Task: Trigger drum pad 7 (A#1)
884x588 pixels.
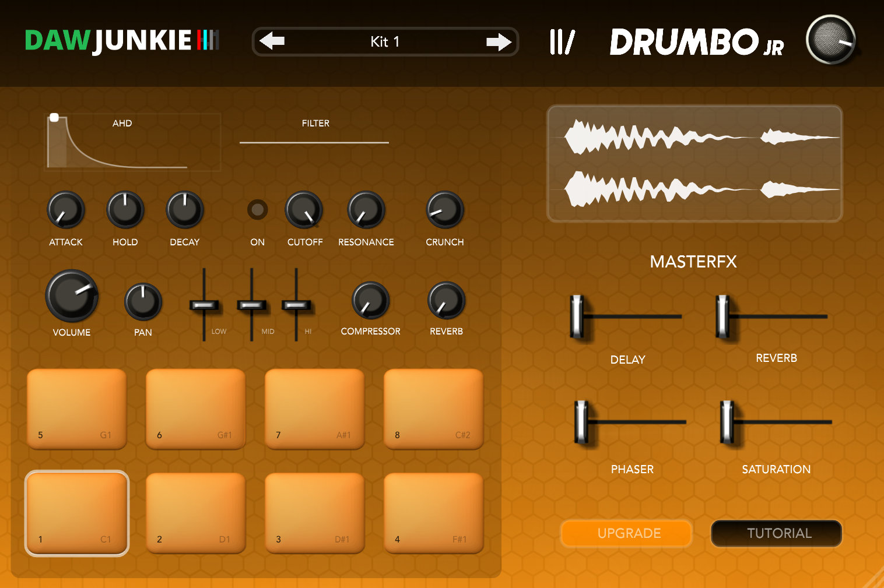Action: 314,409
